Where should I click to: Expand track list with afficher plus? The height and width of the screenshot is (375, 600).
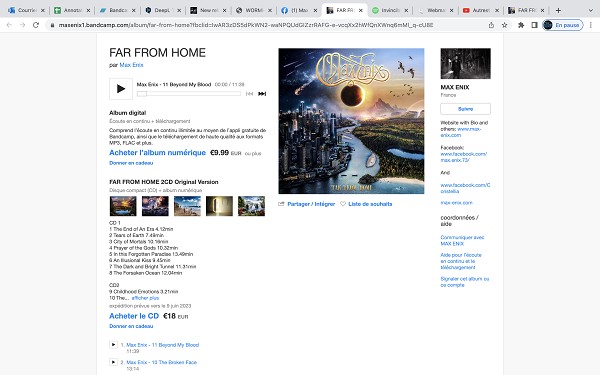click(145, 298)
